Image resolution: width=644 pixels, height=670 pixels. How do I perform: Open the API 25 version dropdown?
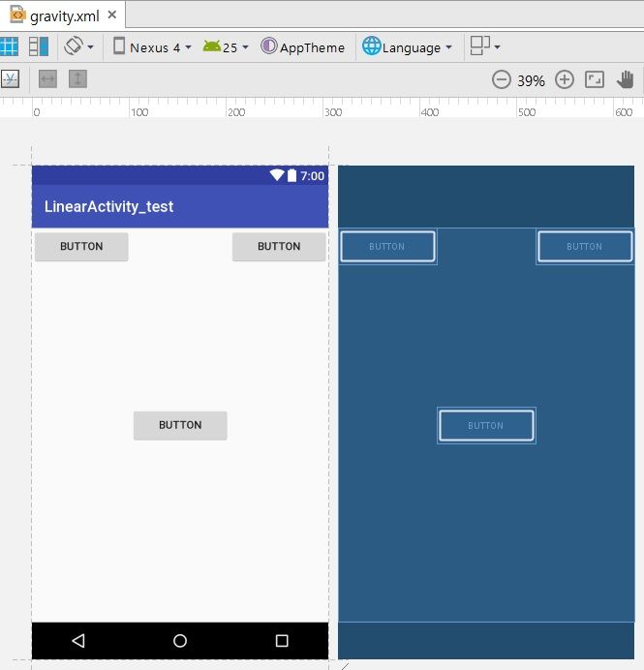(x=226, y=46)
